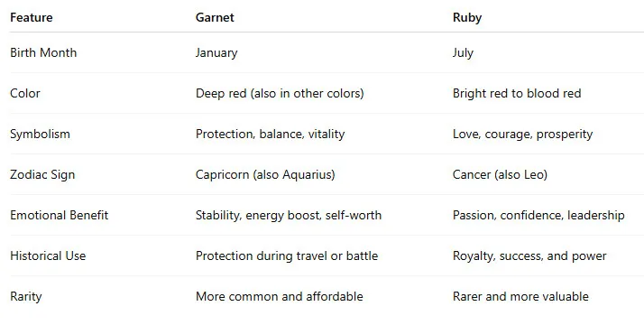Viewport: 644px width, 325px height.
Task: Click the January cell under Garnet
Action: pyautogui.click(x=216, y=53)
